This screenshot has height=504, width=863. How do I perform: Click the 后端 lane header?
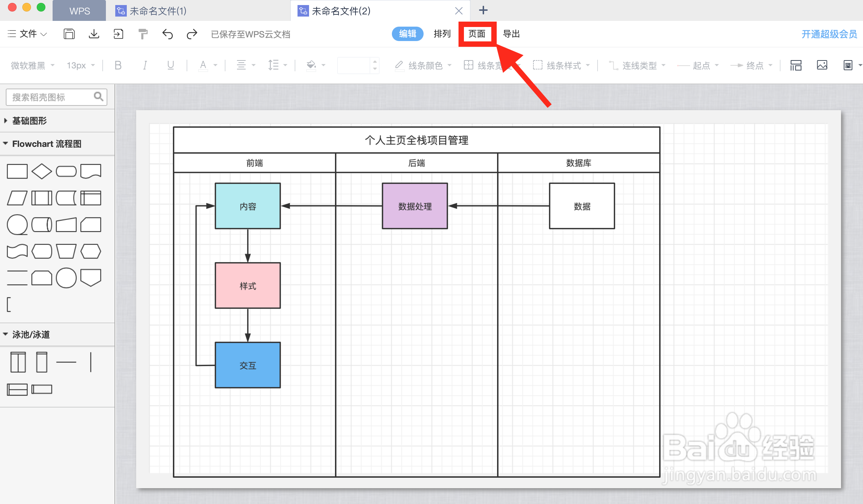[417, 163]
